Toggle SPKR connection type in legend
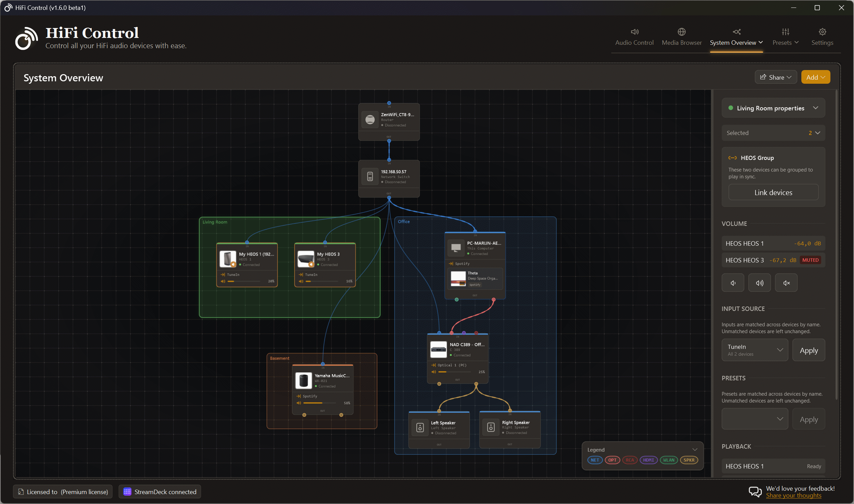Viewport: 854px width, 504px height. coord(689,460)
